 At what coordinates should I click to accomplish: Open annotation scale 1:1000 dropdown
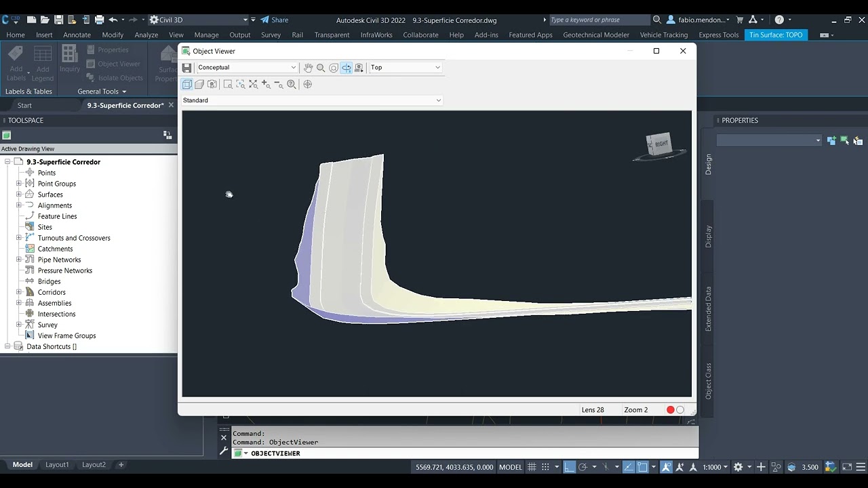[x=715, y=467]
